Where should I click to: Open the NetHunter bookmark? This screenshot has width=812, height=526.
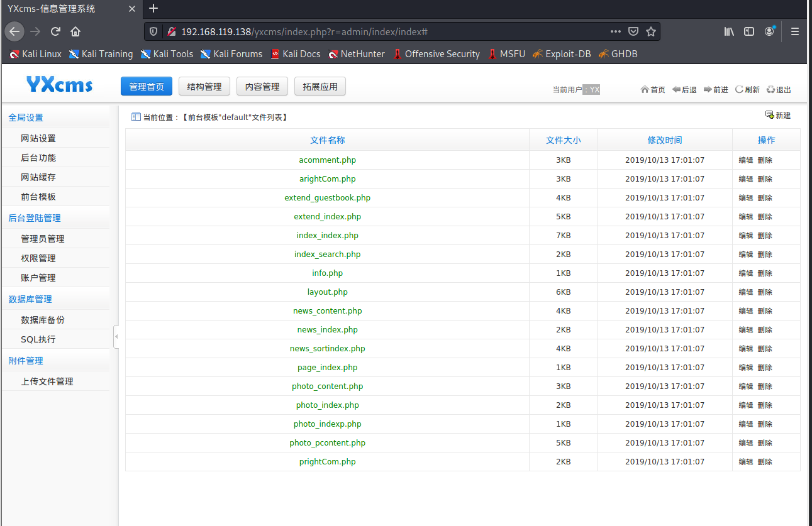[x=356, y=54]
